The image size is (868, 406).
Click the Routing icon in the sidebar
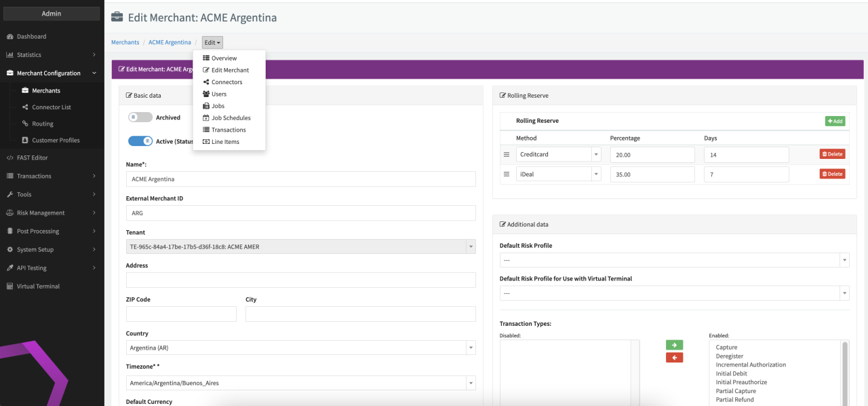pos(25,124)
